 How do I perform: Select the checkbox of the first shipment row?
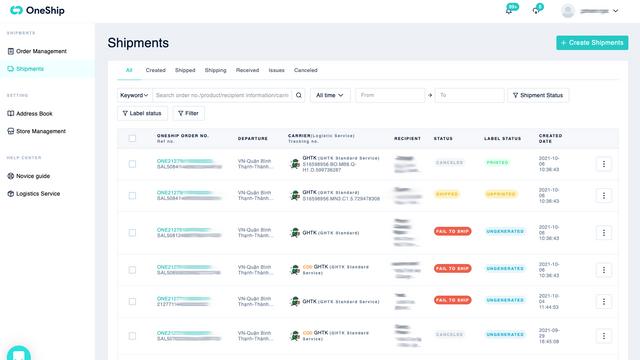pyautogui.click(x=132, y=164)
